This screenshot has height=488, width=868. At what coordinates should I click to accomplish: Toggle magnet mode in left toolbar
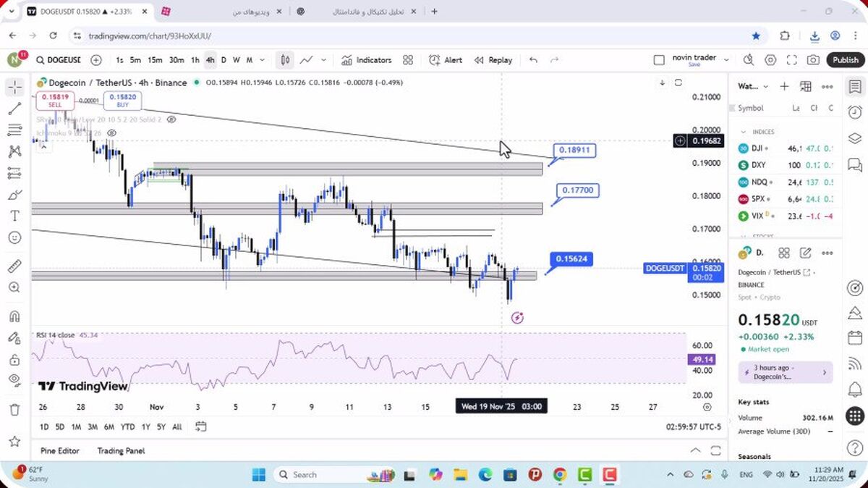tap(14, 316)
